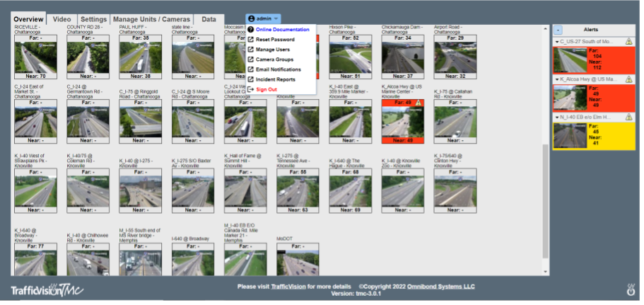Click the TrafficVision TMC logo

[47, 290]
